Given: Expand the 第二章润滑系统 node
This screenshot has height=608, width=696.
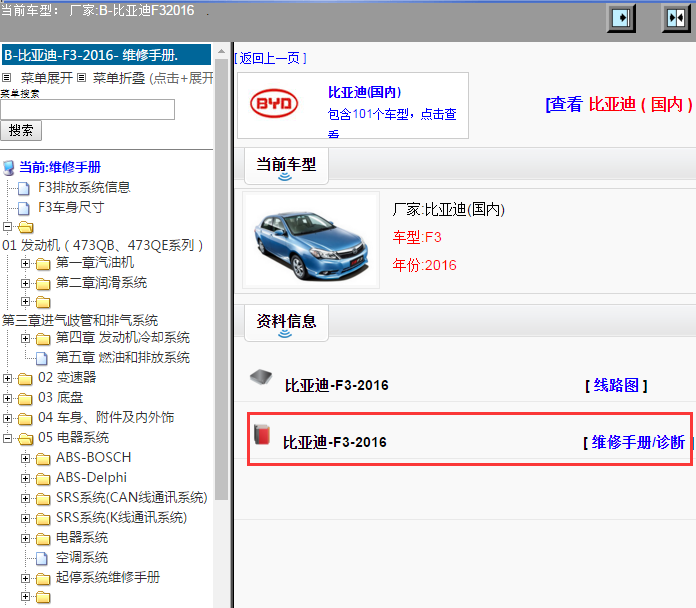Looking at the screenshot, I should (x=25, y=283).
